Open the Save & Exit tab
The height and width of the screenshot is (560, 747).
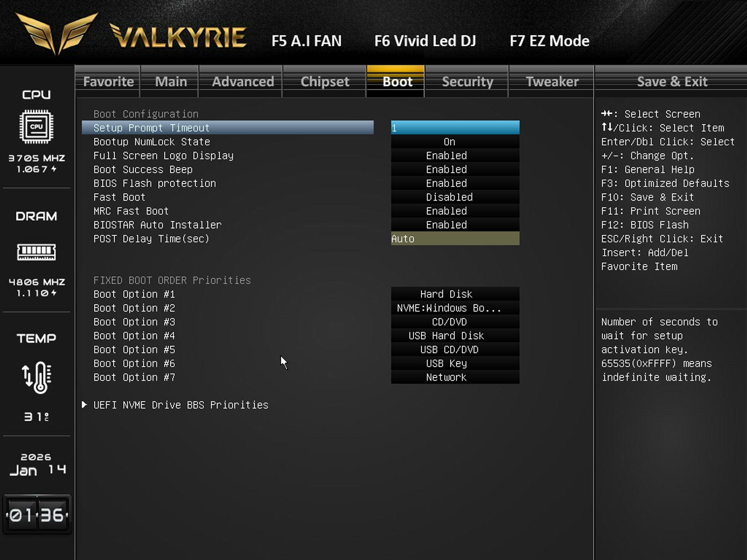coord(672,82)
